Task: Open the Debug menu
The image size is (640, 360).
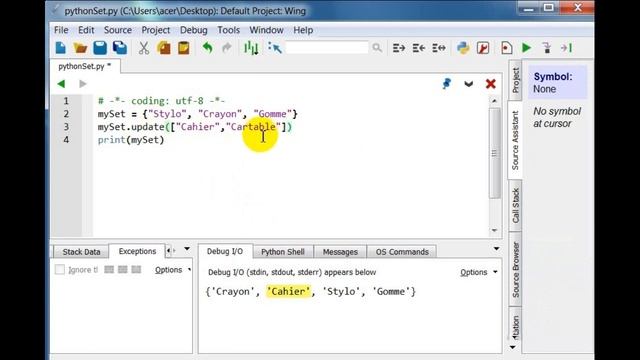Action: [193, 30]
